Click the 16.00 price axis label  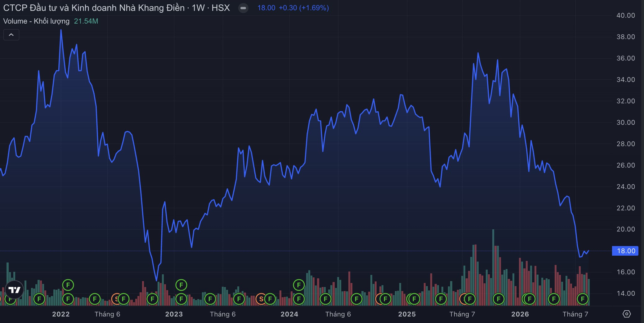[626, 272]
